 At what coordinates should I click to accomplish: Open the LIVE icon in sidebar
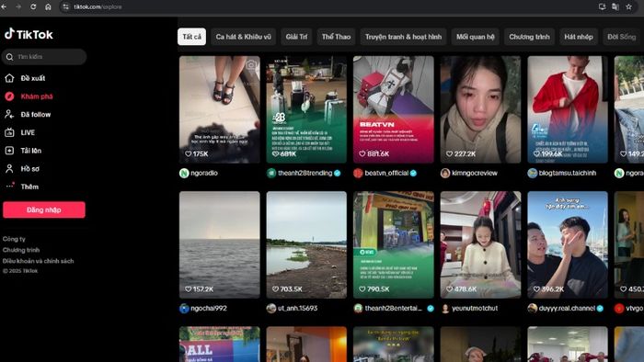[9, 132]
